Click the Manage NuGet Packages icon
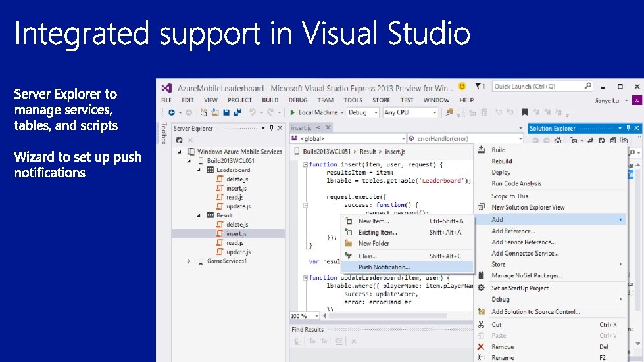 click(x=481, y=275)
